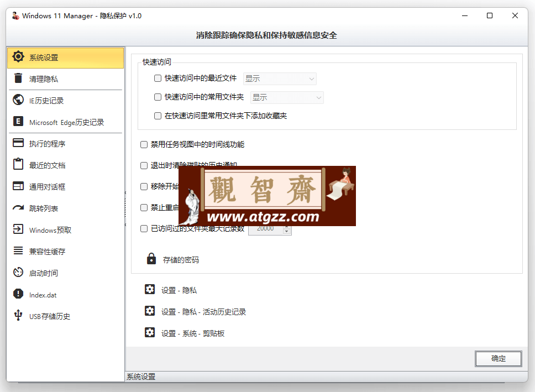The image size is (535, 392).
Task: Click the 20000 record count field
Action: click(265, 229)
